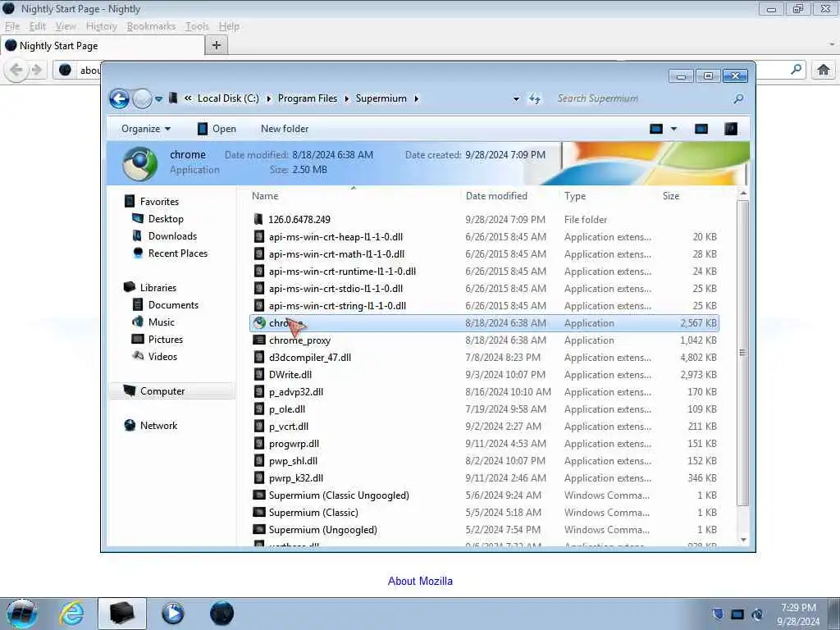This screenshot has width=840, height=630.
Task: Click the Explorer Forward navigation button
Action: (x=142, y=98)
